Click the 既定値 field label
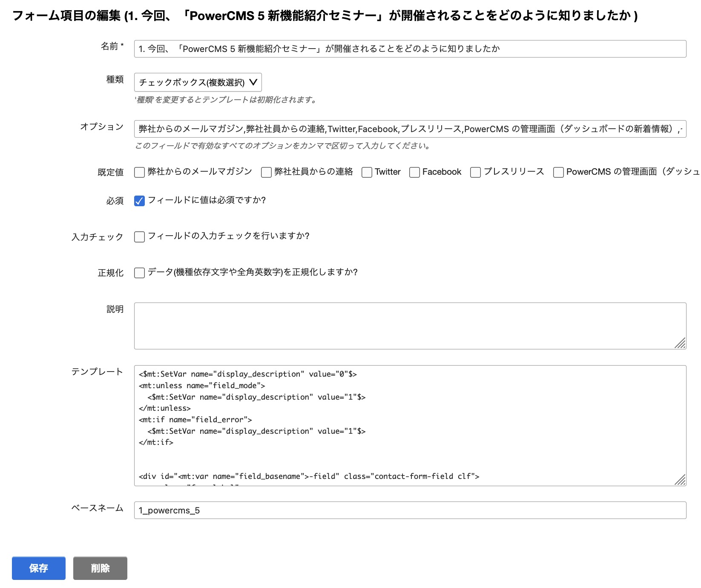Screen dimensions: 701x588 111,172
